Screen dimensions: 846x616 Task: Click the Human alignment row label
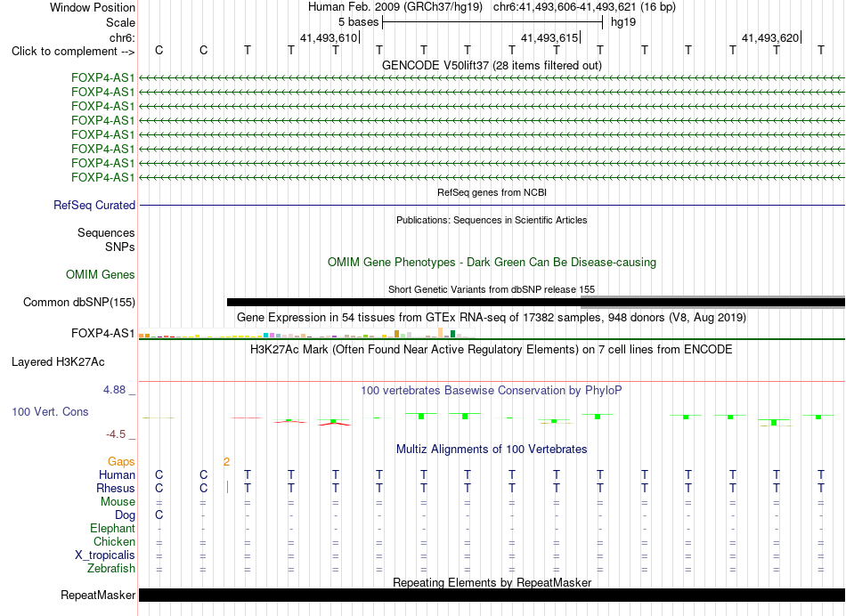coord(117,474)
